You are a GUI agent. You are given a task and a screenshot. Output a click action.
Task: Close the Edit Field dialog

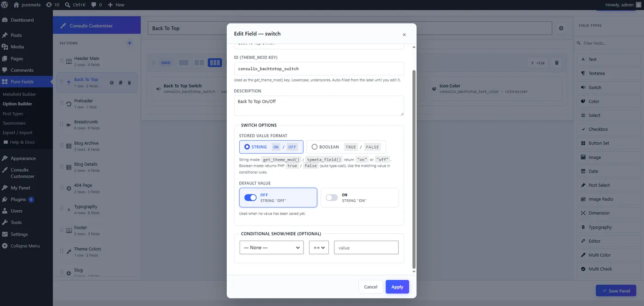tap(404, 35)
